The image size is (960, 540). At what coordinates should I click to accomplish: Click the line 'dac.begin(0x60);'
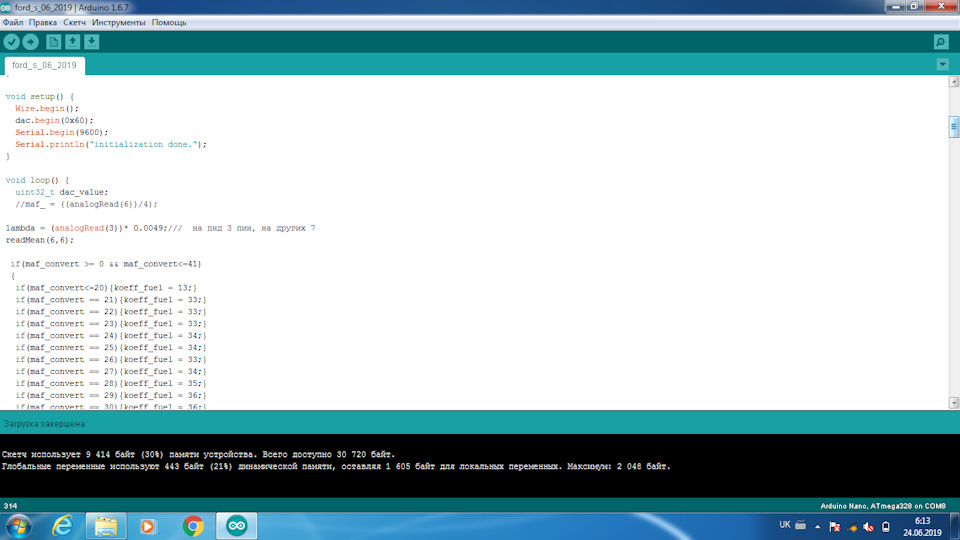54,121
